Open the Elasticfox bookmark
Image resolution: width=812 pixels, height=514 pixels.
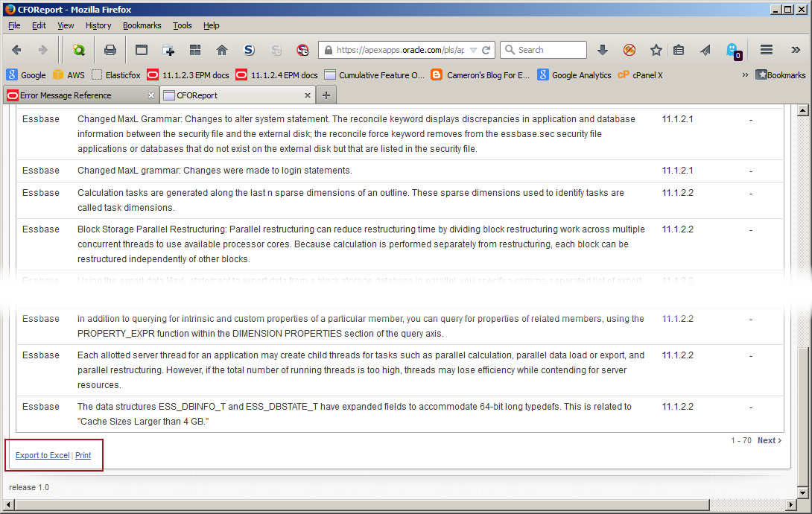(116, 75)
